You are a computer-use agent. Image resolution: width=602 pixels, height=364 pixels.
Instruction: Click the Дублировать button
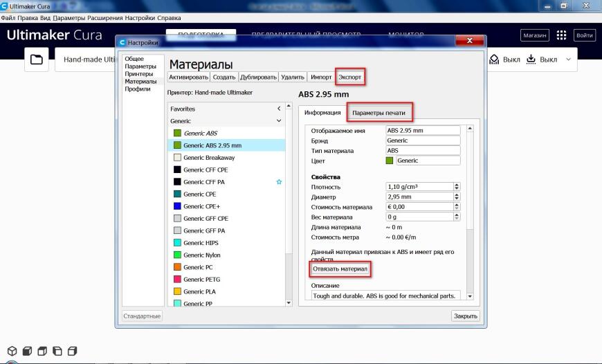pyautogui.click(x=258, y=78)
